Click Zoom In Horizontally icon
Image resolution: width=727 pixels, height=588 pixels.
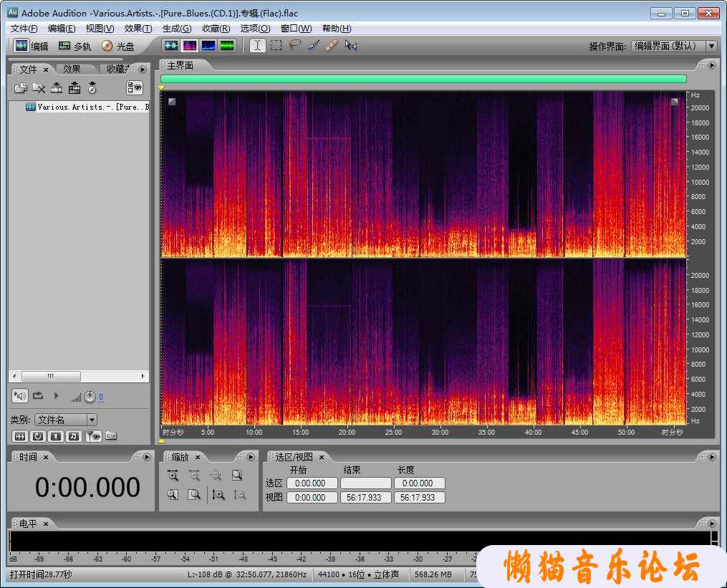(x=173, y=476)
